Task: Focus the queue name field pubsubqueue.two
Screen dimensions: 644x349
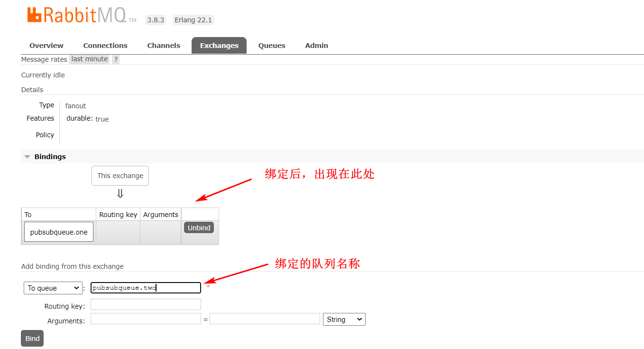Action: (146, 288)
